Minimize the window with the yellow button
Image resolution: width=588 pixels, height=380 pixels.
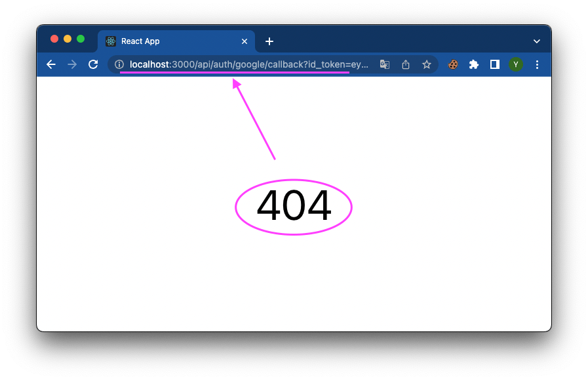point(68,39)
